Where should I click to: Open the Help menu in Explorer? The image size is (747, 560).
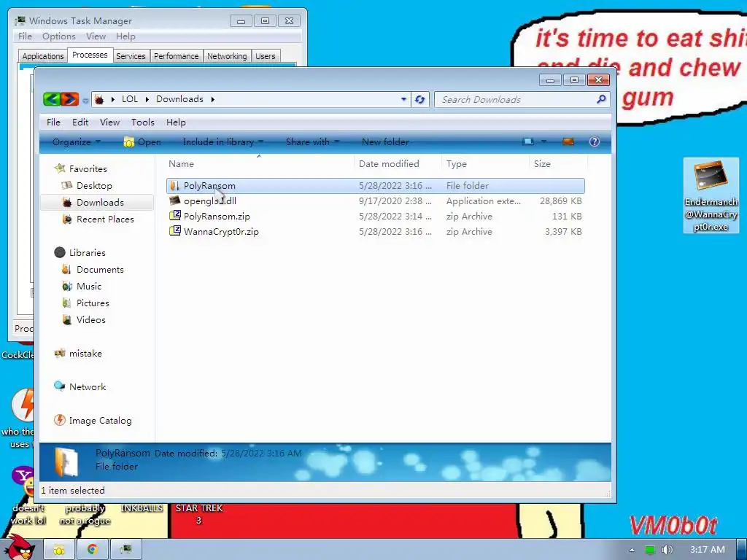[x=176, y=122]
